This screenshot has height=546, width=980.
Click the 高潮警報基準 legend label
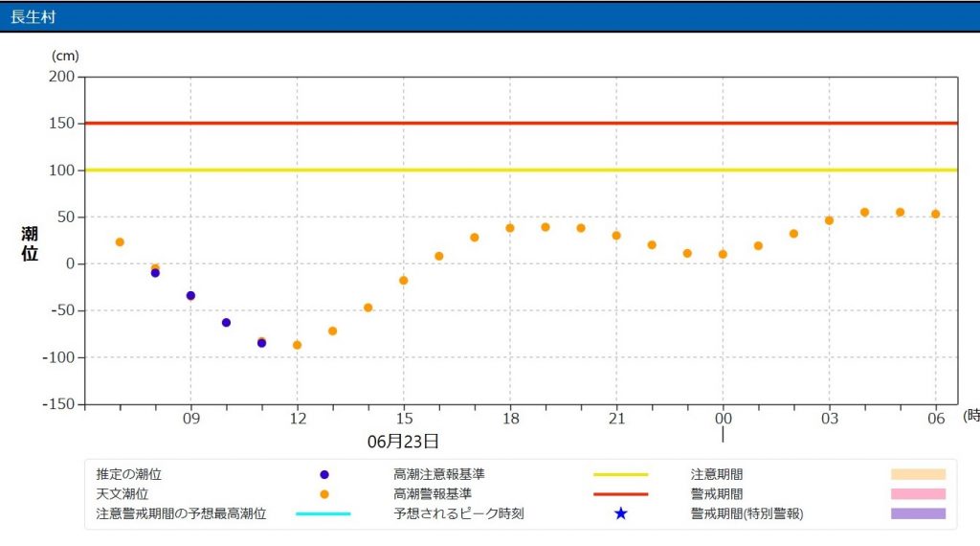click(433, 494)
